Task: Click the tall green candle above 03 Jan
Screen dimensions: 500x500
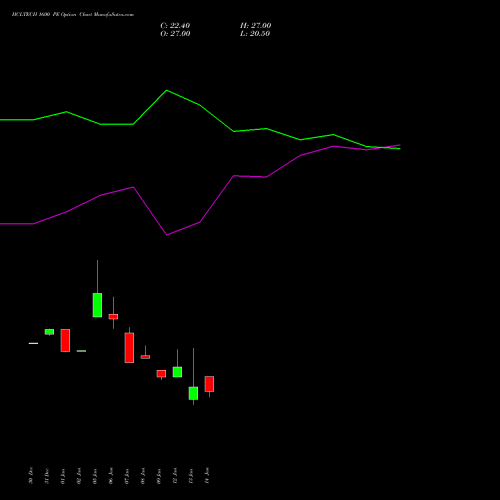Action: 97,305
